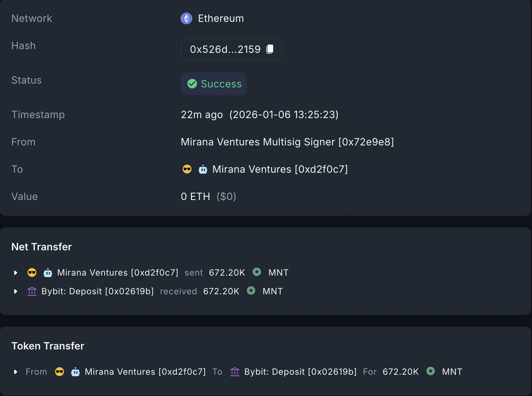Click the robot icon in the To row
The image size is (532, 396).
pyautogui.click(x=203, y=169)
